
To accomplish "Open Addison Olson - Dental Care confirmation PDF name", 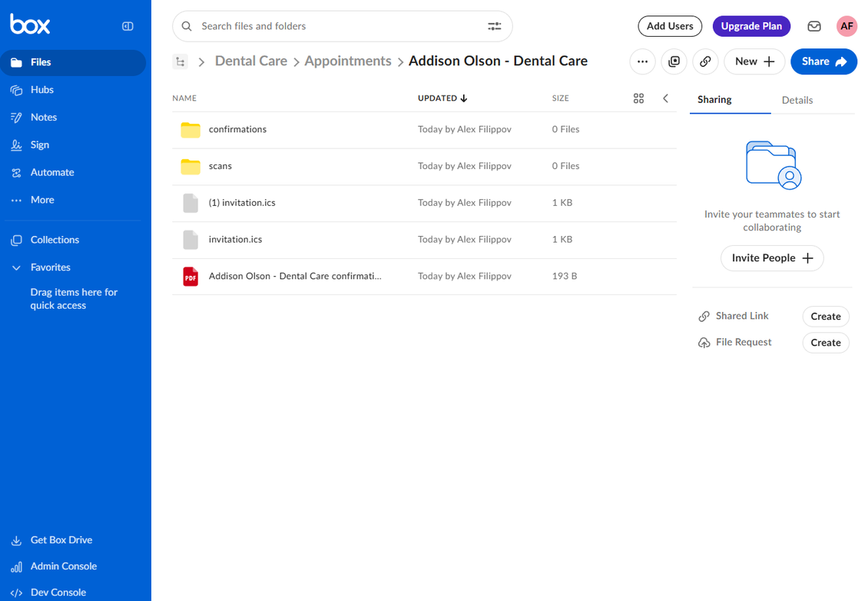I will [295, 276].
